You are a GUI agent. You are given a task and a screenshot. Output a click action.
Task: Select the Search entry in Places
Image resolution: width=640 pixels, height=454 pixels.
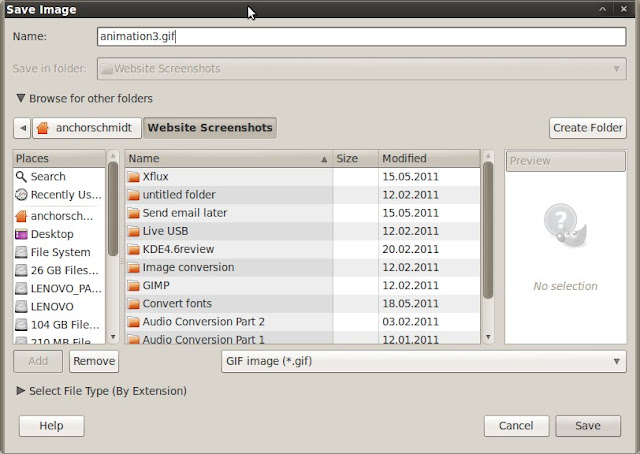click(x=60, y=177)
